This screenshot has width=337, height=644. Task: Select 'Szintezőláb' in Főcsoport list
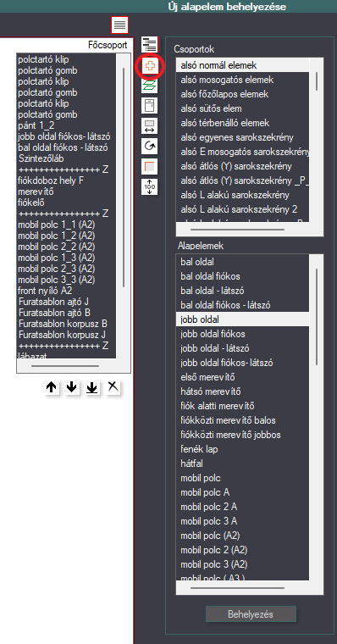coord(67,158)
